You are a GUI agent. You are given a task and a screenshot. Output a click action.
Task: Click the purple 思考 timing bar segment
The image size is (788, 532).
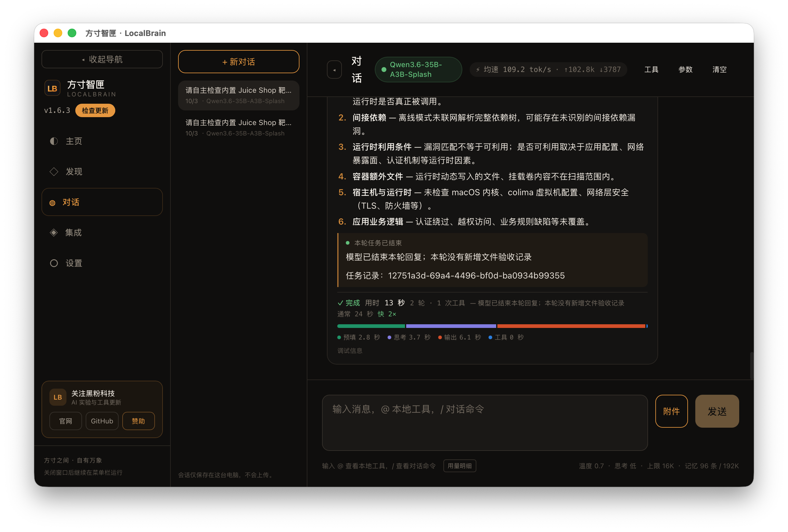[x=451, y=326]
